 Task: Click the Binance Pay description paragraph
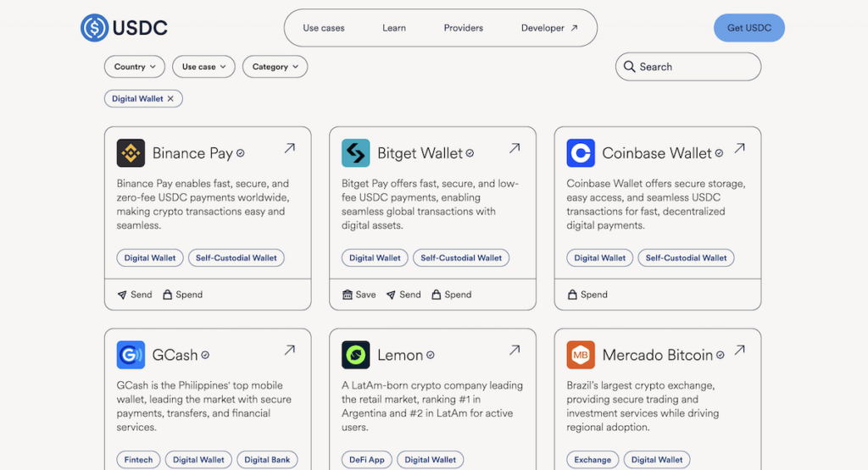203,205
